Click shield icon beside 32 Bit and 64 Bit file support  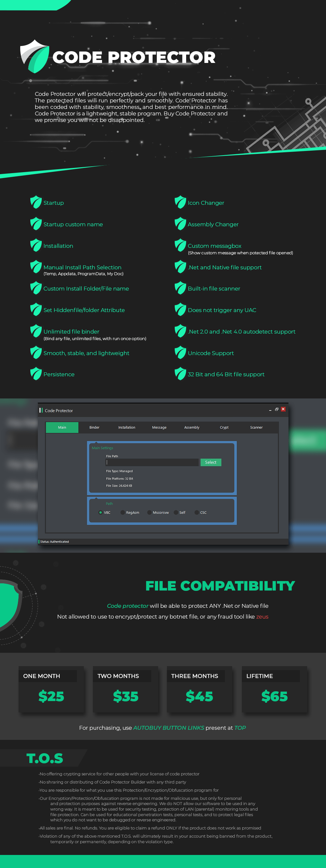(181, 374)
